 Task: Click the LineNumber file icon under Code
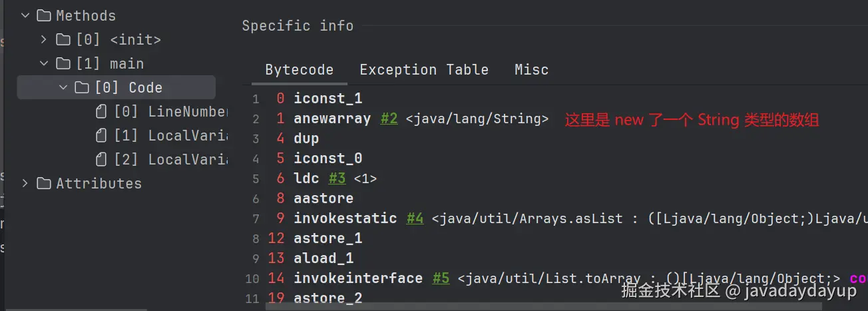[102, 111]
